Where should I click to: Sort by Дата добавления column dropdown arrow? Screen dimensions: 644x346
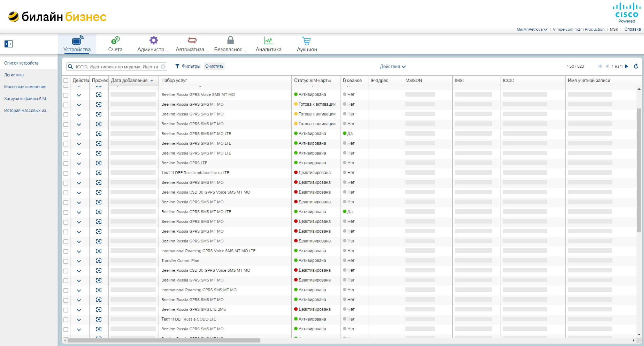coord(152,81)
